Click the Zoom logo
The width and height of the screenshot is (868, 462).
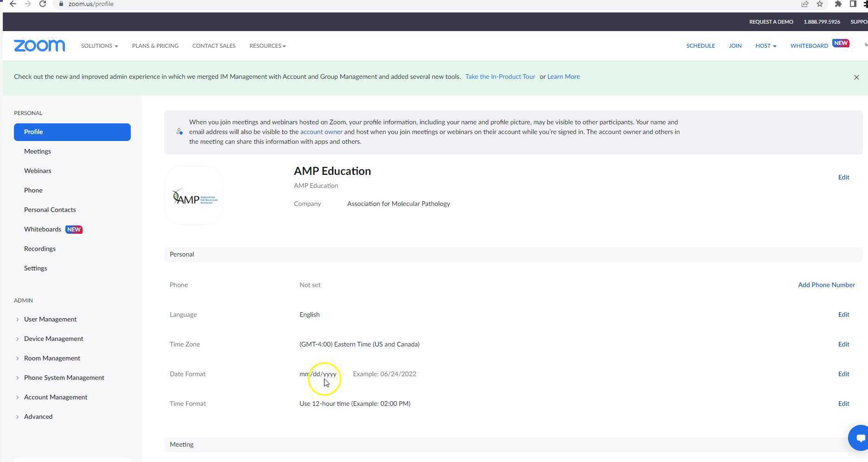pyautogui.click(x=39, y=45)
